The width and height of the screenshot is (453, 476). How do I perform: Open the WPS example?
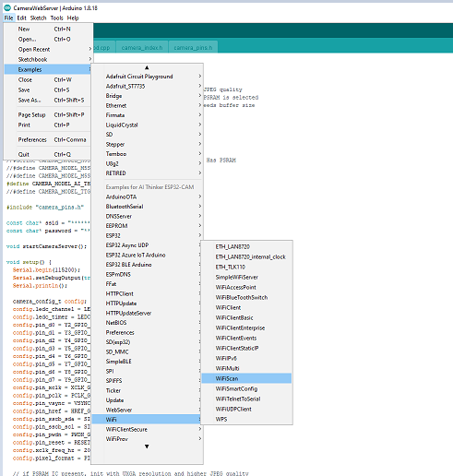(246, 419)
